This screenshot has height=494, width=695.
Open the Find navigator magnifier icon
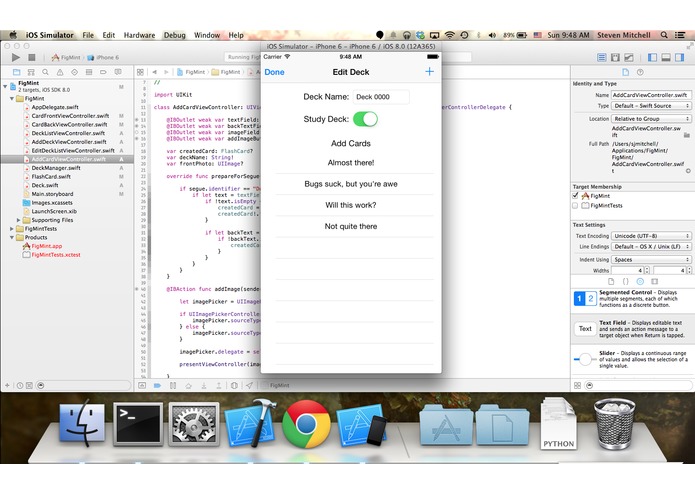coord(45,72)
